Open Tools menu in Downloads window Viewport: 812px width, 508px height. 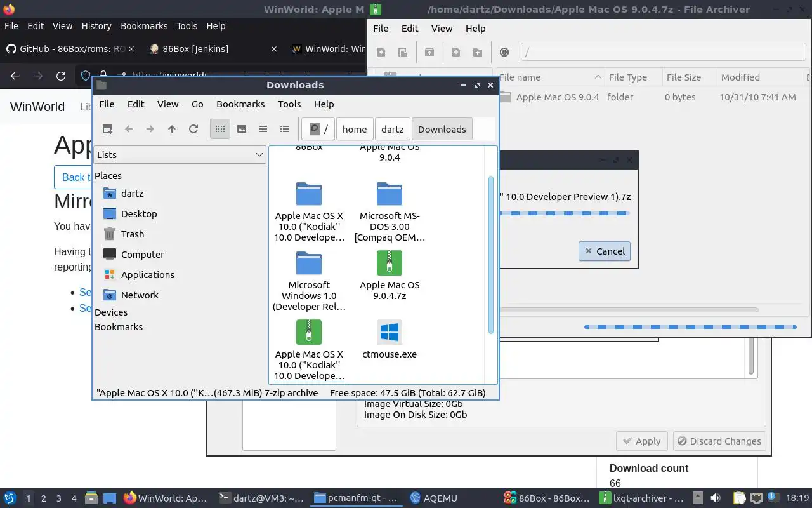click(x=289, y=104)
